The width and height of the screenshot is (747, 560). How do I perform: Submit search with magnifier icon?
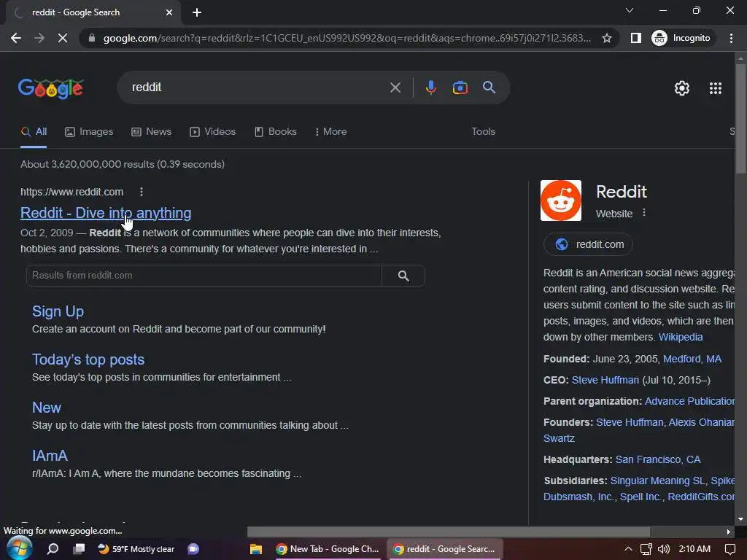[489, 87]
